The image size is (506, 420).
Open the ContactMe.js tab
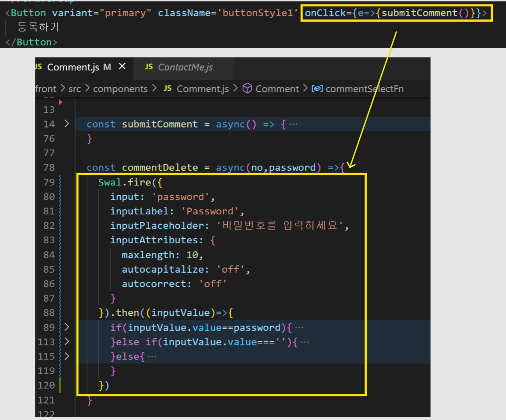pyautogui.click(x=185, y=67)
